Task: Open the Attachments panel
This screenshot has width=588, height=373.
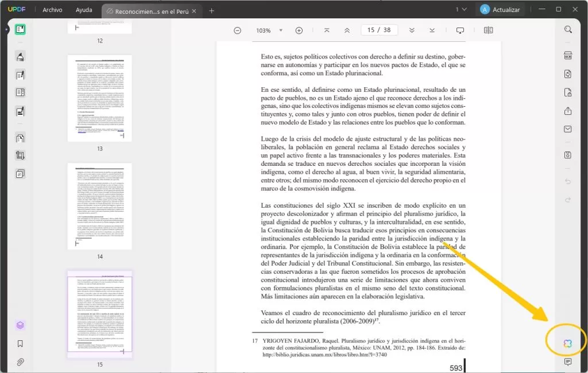Action: pyautogui.click(x=20, y=362)
